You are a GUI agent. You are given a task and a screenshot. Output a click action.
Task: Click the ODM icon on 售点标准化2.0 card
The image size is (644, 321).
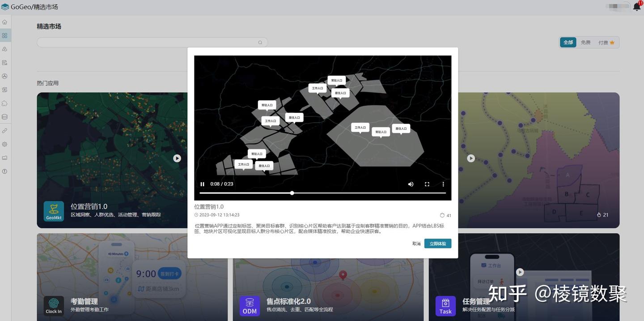click(x=250, y=306)
